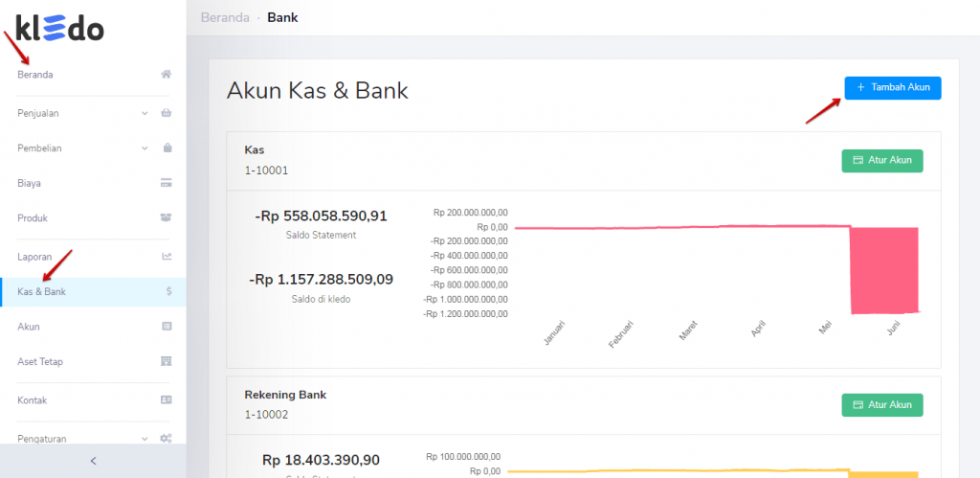
Task: Click account code 1-10001
Action: point(266,171)
